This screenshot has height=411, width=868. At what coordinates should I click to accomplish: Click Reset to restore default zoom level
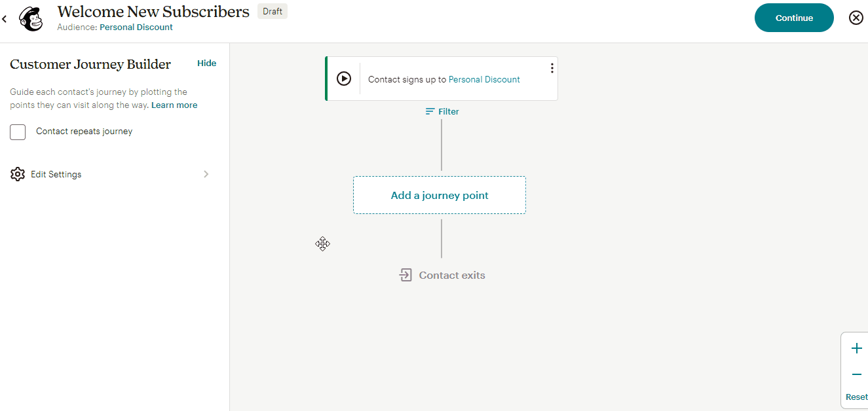click(x=856, y=397)
